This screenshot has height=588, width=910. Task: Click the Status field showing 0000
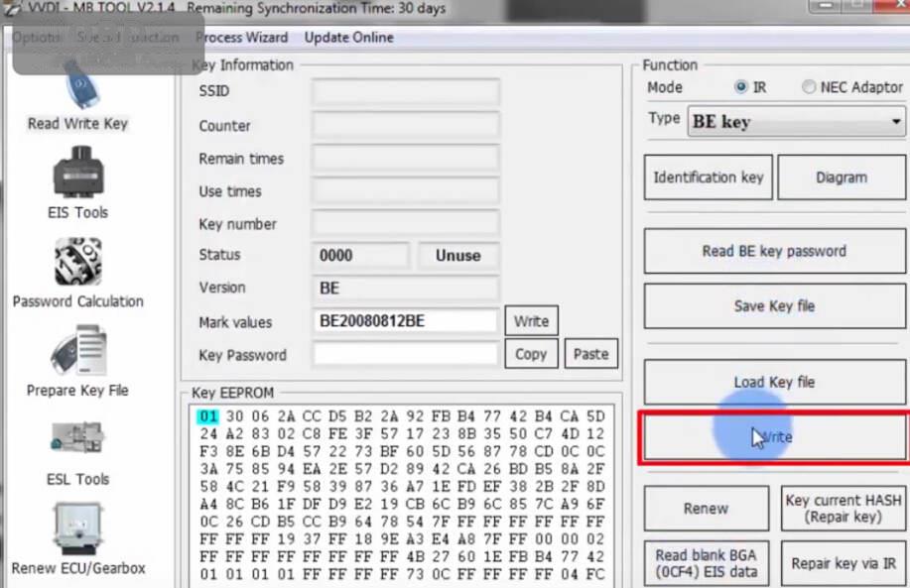[x=361, y=256]
